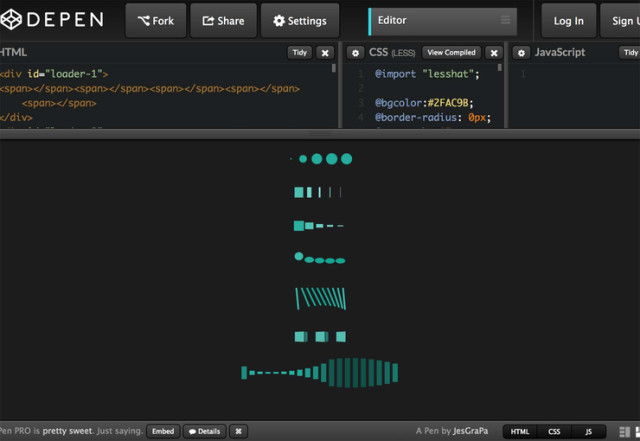Show pen Details
Screen dimensions: 640x441
point(204,431)
